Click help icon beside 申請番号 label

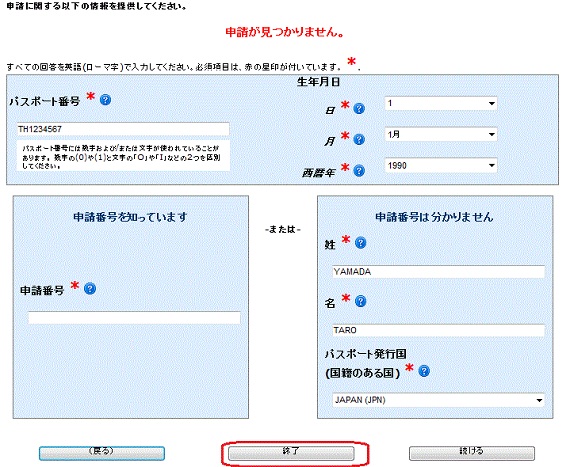[90, 289]
